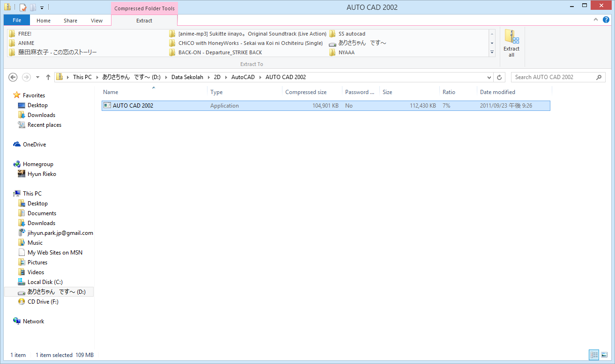615x364 pixels.
Task: Switch to the Share ribbon tab
Action: click(71, 21)
